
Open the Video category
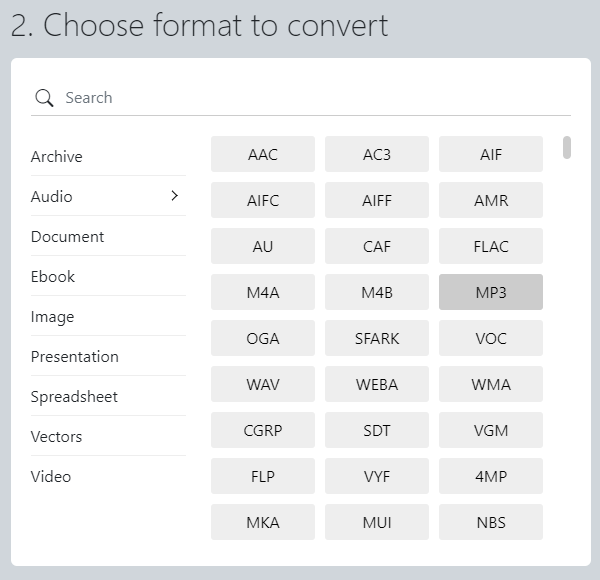[108, 476]
